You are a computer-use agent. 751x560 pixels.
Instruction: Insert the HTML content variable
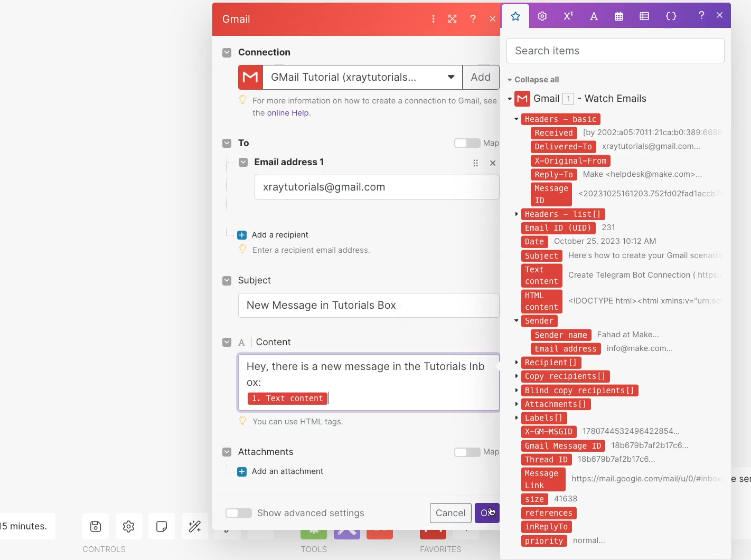(541, 301)
